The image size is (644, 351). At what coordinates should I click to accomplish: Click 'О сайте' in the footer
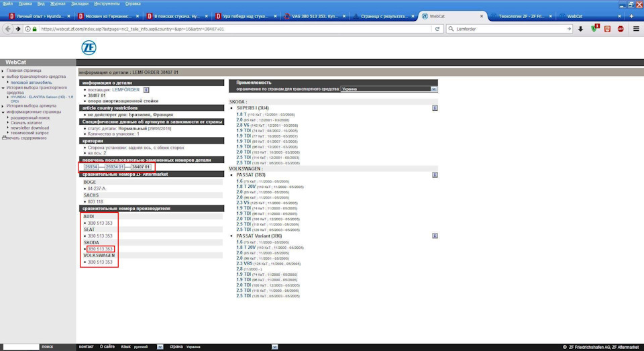click(x=107, y=347)
